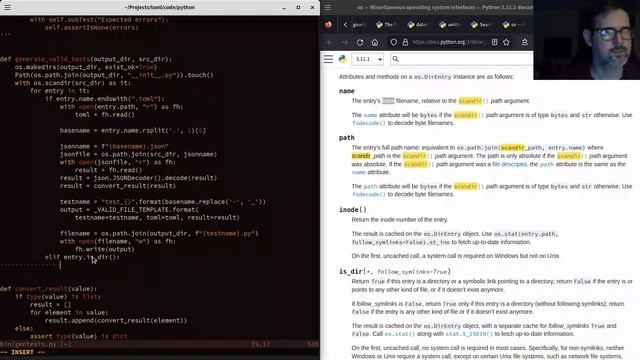
Task: Reload the Python docs page
Action: pos(360,42)
